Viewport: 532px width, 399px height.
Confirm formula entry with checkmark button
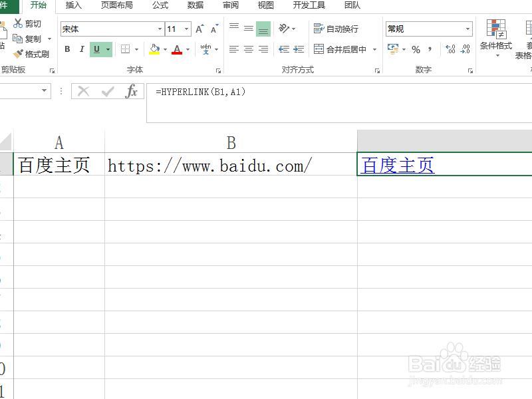108,91
